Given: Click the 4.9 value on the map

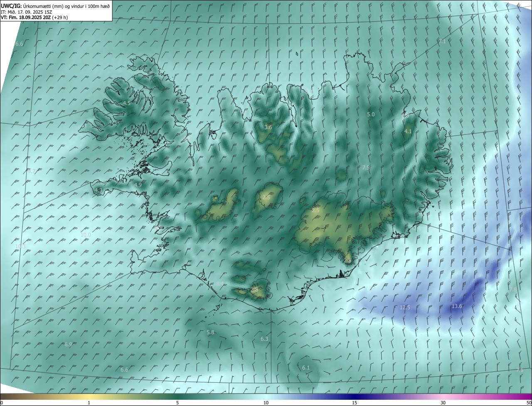Looking at the screenshot, I should pos(138,185).
